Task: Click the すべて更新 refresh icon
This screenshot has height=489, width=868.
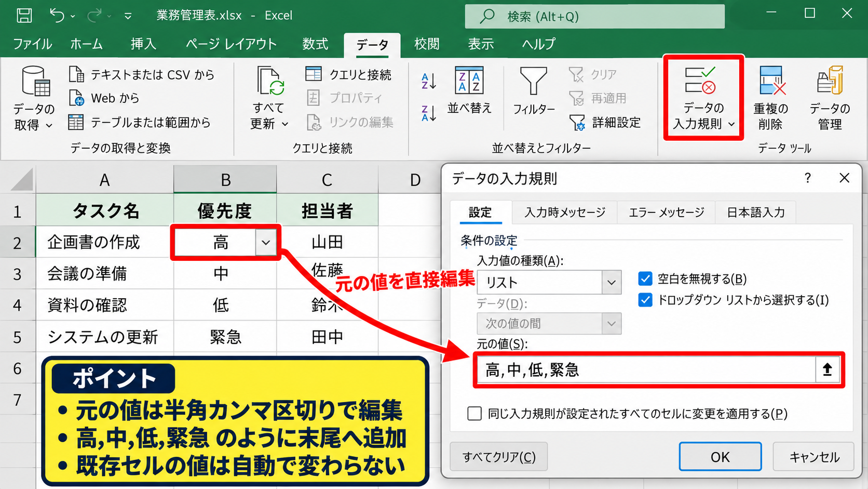Action: tap(270, 81)
